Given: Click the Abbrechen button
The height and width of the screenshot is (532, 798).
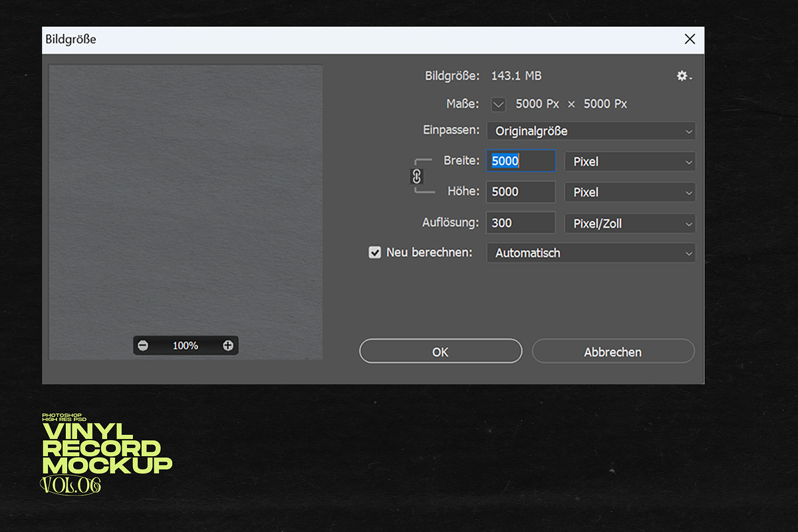Looking at the screenshot, I should point(613,351).
